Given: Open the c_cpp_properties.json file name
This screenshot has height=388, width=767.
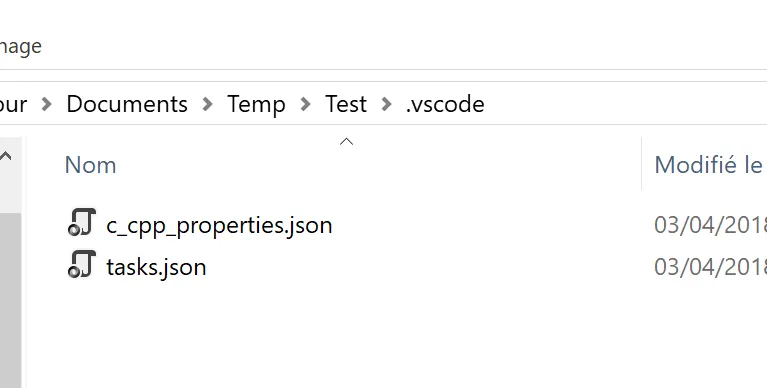Looking at the screenshot, I should pos(219,226).
